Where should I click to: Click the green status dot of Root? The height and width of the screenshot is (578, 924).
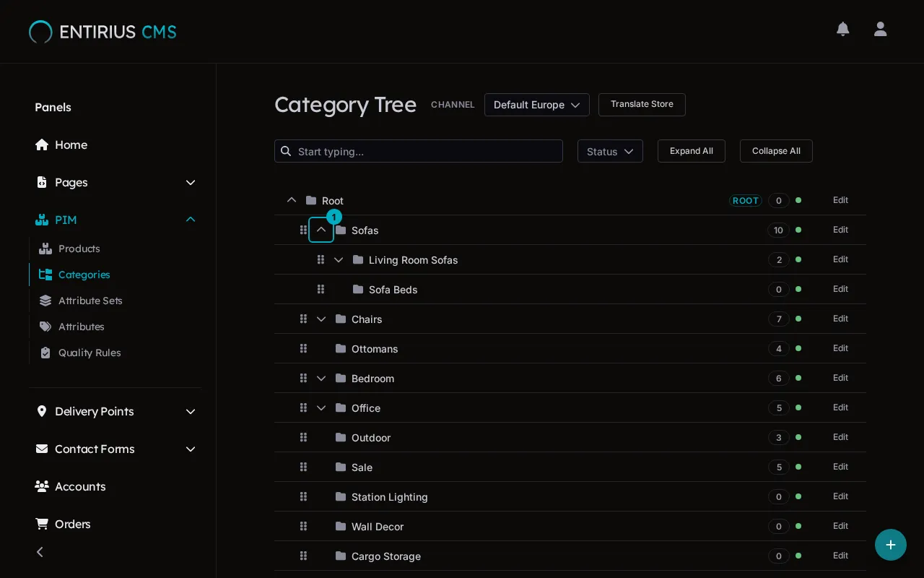pyautogui.click(x=798, y=200)
